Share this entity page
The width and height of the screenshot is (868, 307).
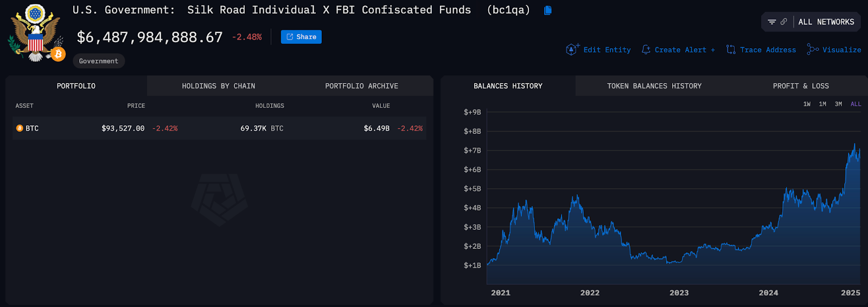tap(301, 37)
